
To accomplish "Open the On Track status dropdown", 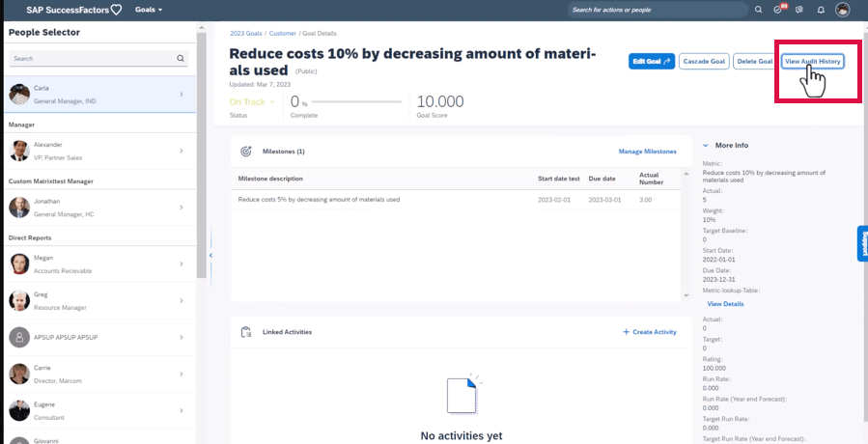I will click(x=253, y=101).
